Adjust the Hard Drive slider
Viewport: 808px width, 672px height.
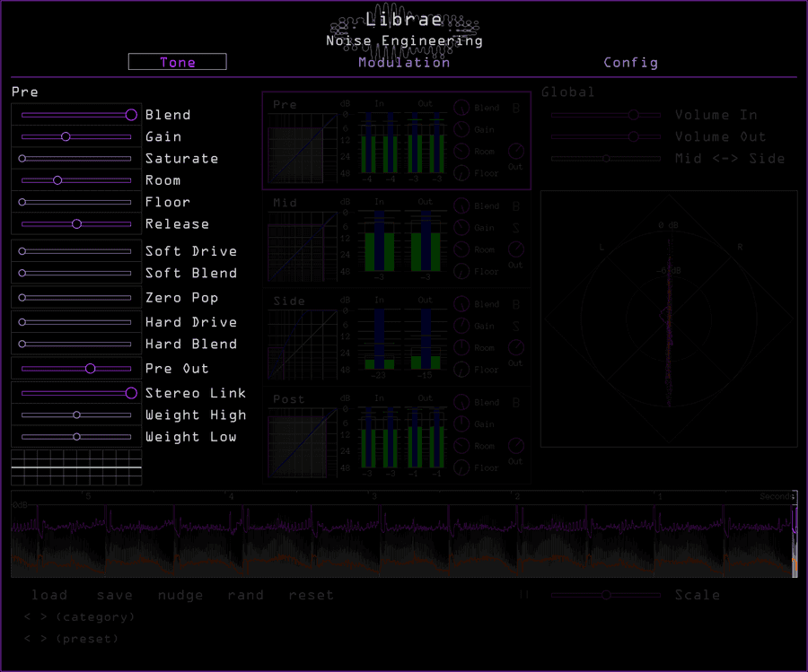pos(76,322)
